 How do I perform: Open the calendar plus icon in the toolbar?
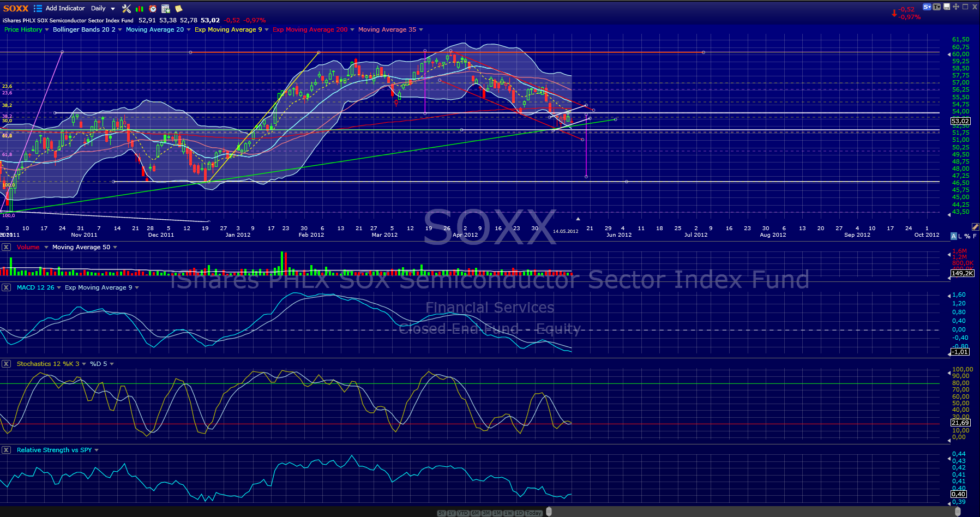pyautogui.click(x=166, y=9)
